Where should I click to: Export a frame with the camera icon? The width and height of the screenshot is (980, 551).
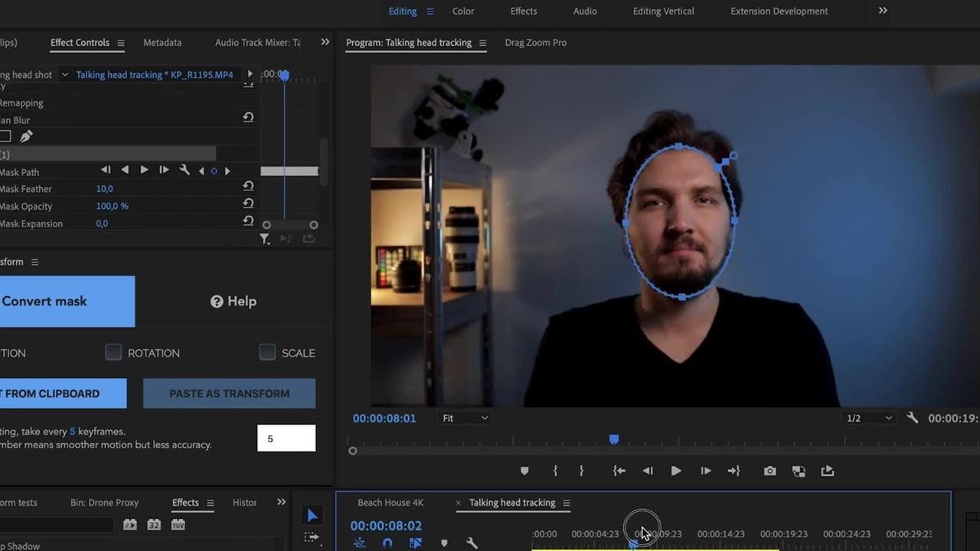tap(769, 471)
